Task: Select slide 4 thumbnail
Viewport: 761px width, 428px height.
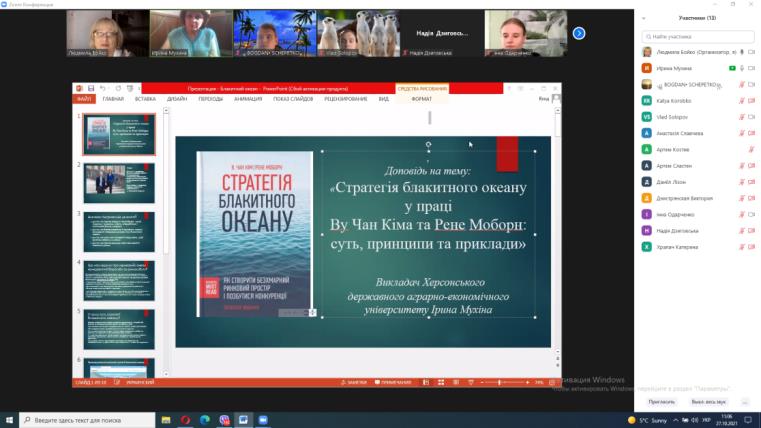Action: pos(119,280)
